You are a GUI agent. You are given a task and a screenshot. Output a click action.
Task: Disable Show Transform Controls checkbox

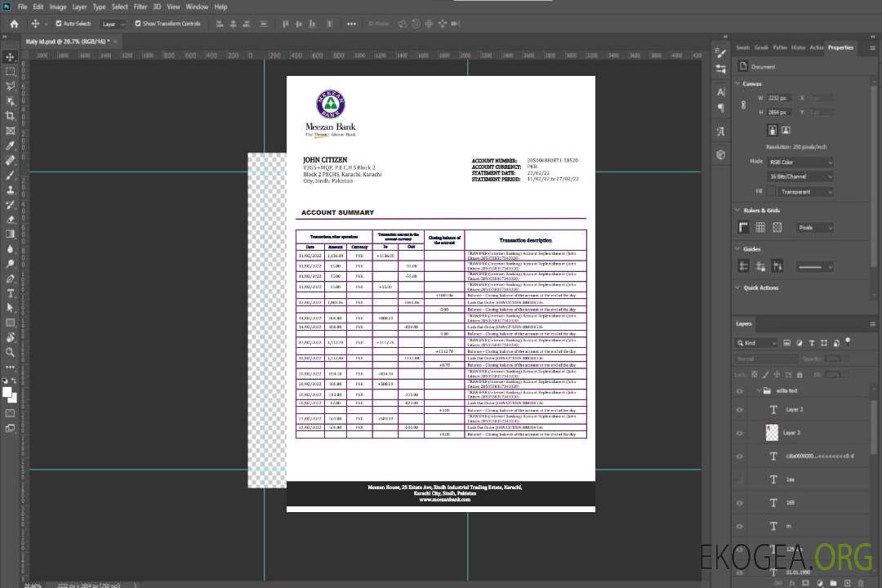tap(138, 24)
